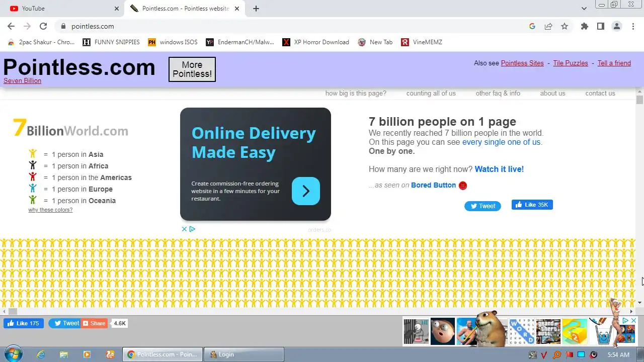This screenshot has width=644, height=362.
Task: Open the VineMEMZ bookmark
Action: tap(422, 42)
